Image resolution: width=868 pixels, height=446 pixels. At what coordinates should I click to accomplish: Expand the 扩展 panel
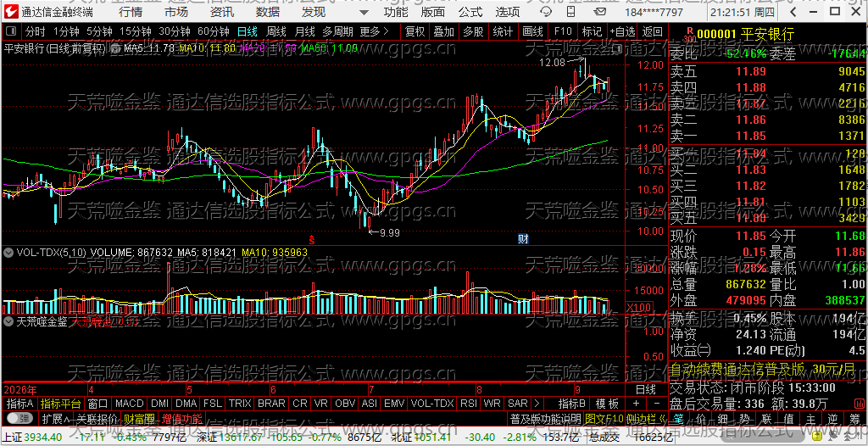point(57,418)
